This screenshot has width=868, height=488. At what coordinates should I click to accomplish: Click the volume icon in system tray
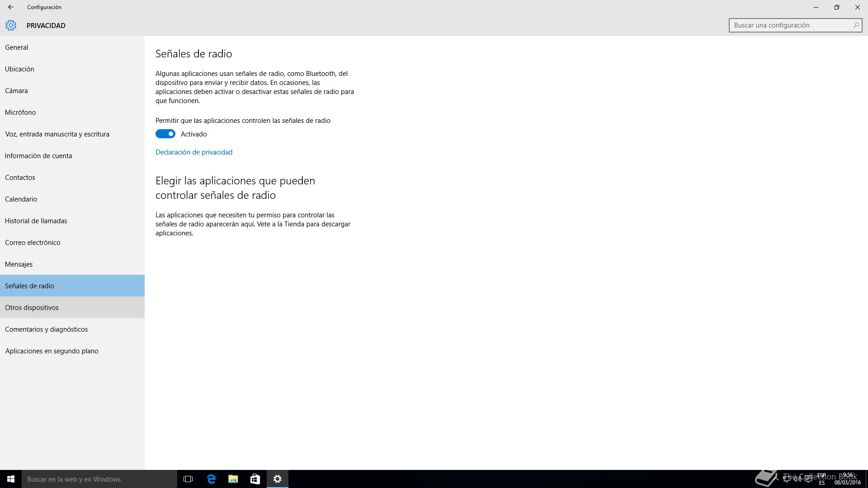pos(797,479)
